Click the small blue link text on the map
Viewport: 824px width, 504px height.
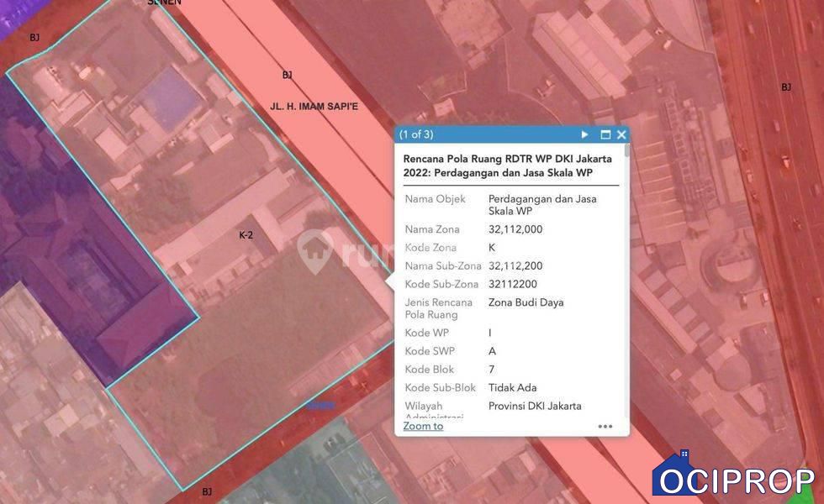pyautogui.click(x=320, y=404)
